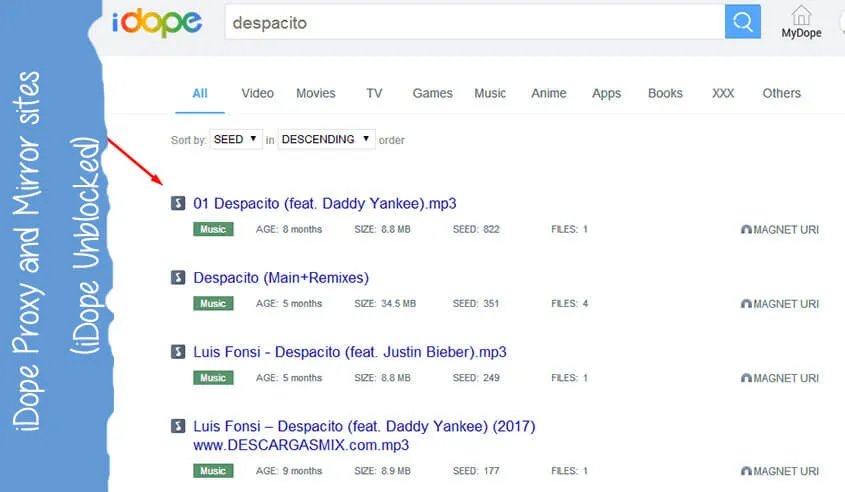Click Music tag under DESCARGASMIX result
The width and height of the screenshot is (845, 492).
point(213,470)
